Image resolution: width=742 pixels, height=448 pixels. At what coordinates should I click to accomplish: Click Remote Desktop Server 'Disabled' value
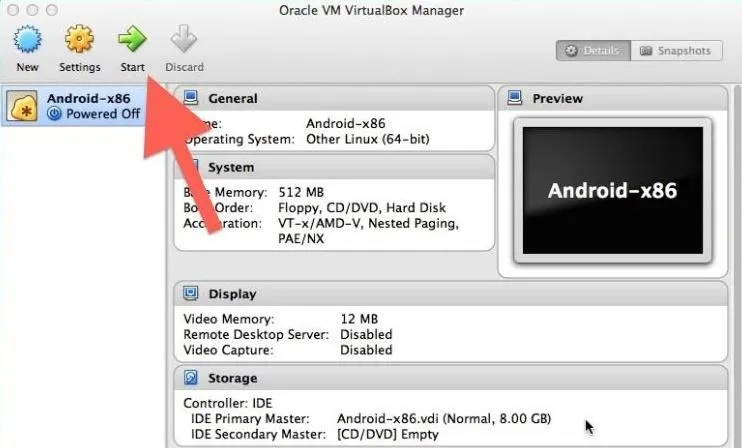366,334
